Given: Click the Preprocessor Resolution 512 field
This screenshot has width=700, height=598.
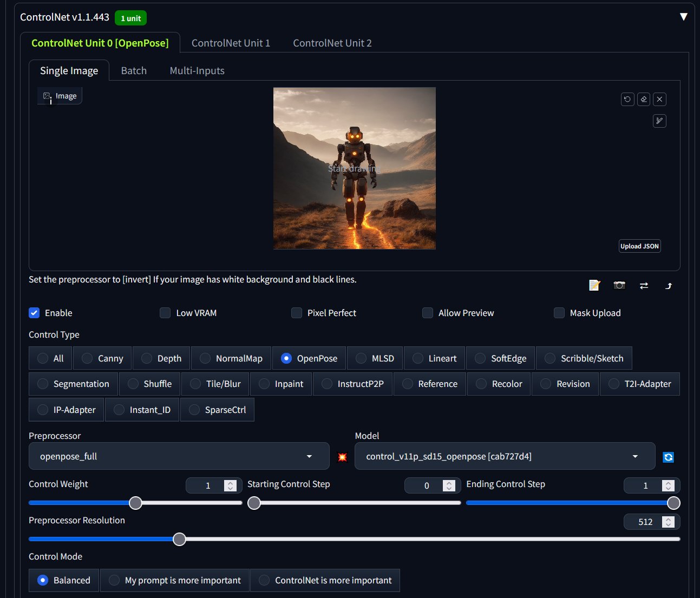Looking at the screenshot, I should click(x=652, y=522).
